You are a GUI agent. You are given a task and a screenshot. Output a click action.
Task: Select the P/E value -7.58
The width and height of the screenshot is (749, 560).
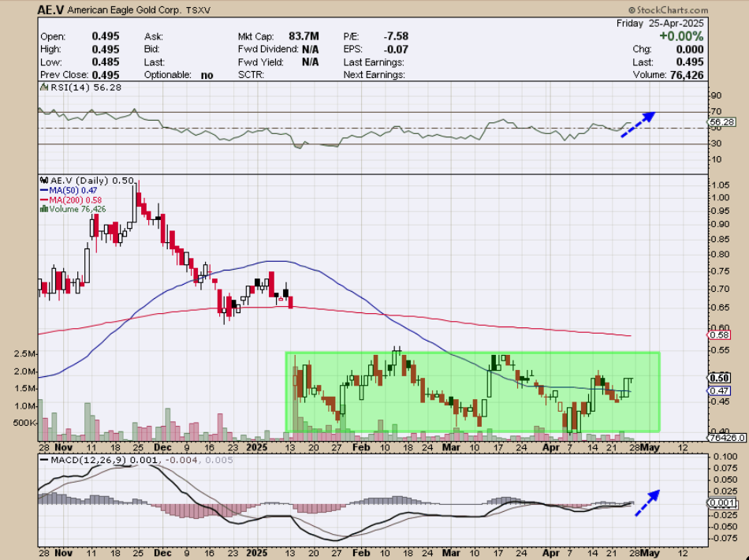pyautogui.click(x=396, y=36)
